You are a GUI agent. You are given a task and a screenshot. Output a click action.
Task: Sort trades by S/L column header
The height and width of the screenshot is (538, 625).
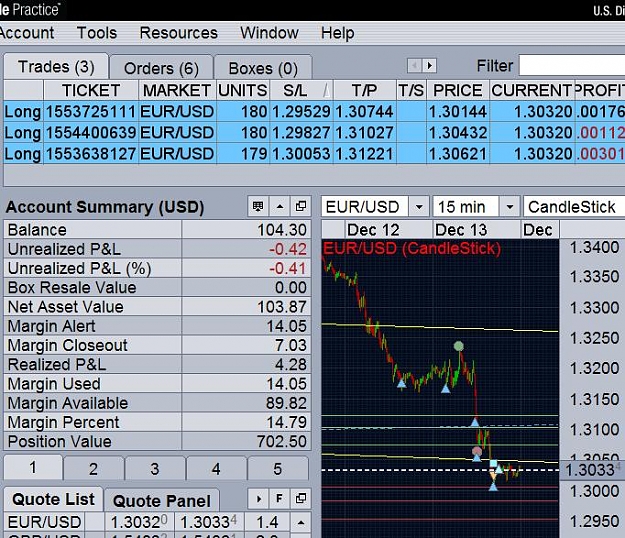pos(302,90)
